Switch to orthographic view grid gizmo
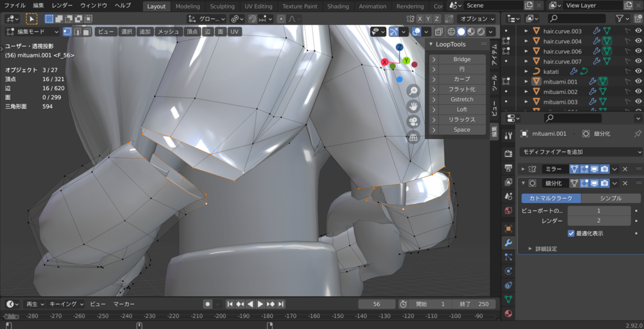Image resolution: width=644 pixels, height=329 pixels. coord(413,137)
